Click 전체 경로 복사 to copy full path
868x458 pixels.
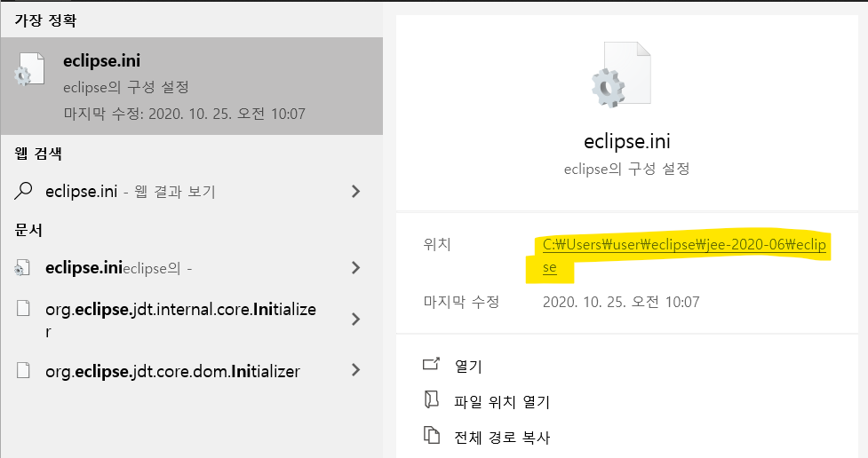(x=502, y=438)
